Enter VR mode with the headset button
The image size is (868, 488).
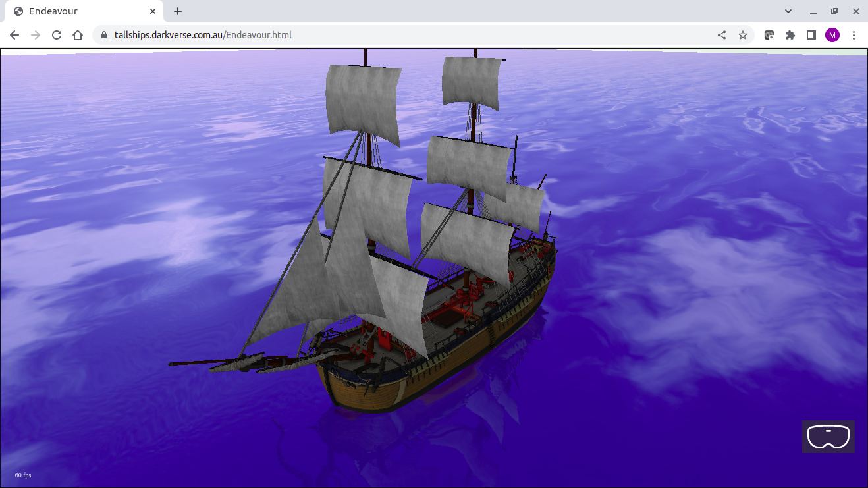(828, 437)
